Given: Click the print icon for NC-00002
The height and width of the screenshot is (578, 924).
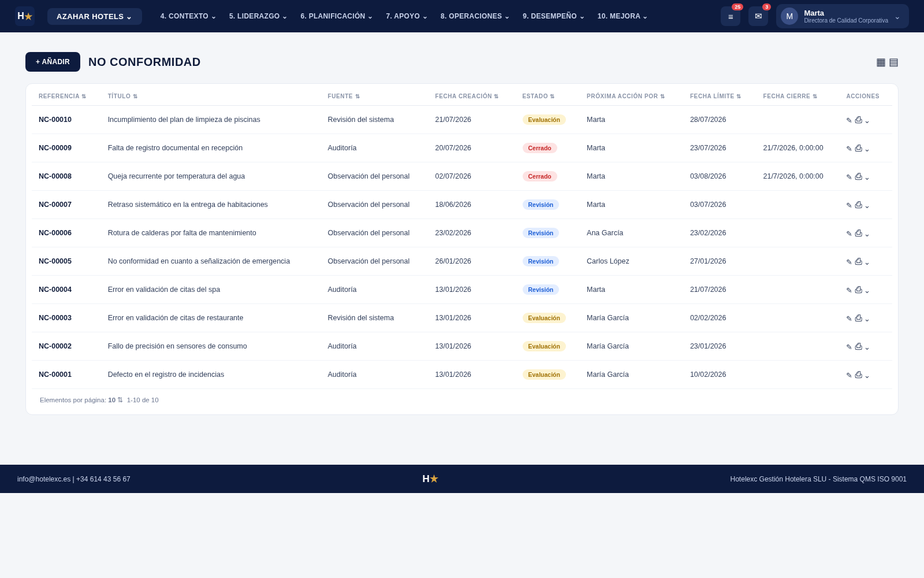Looking at the screenshot, I should [x=859, y=346].
